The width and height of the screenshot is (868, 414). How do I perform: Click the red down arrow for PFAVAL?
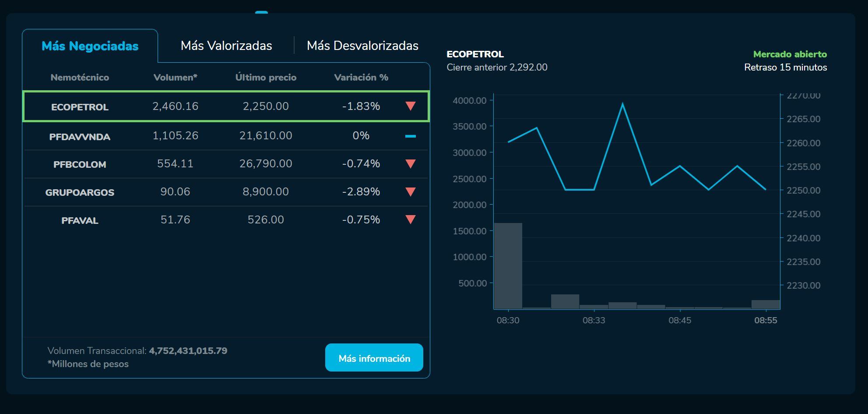click(410, 219)
